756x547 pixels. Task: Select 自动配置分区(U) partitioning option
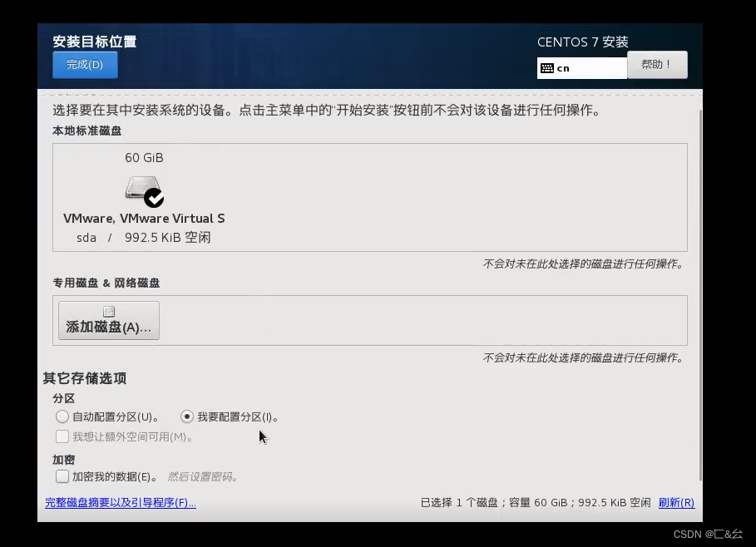pyautogui.click(x=62, y=416)
